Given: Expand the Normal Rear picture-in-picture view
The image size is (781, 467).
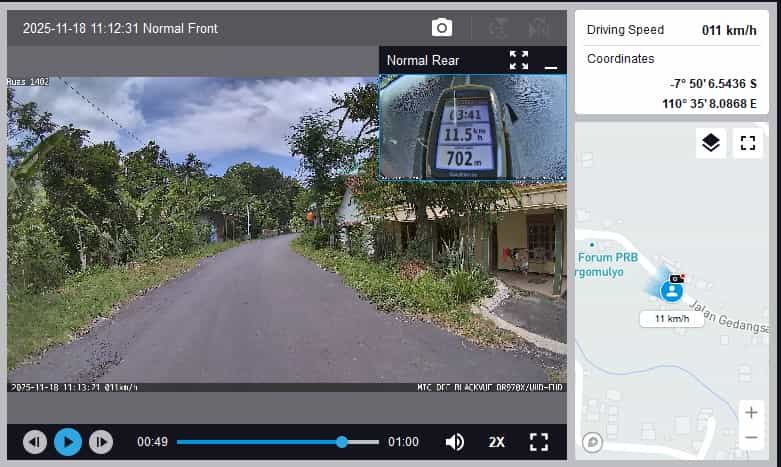Looking at the screenshot, I should pos(518,60).
